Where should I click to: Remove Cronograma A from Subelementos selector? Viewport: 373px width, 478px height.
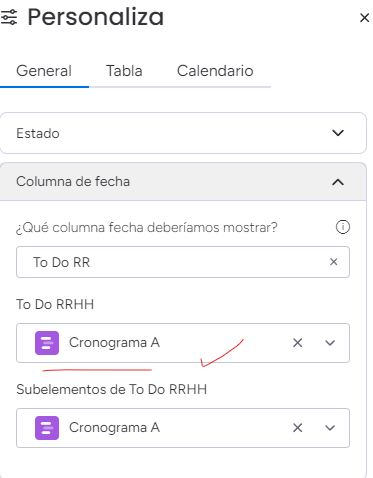297,428
